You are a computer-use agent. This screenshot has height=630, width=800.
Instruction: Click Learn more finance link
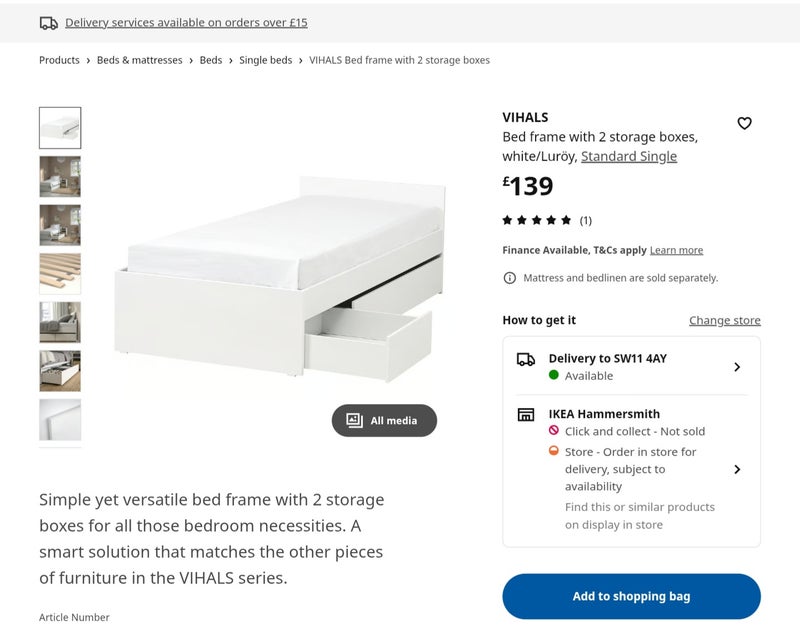tap(676, 250)
